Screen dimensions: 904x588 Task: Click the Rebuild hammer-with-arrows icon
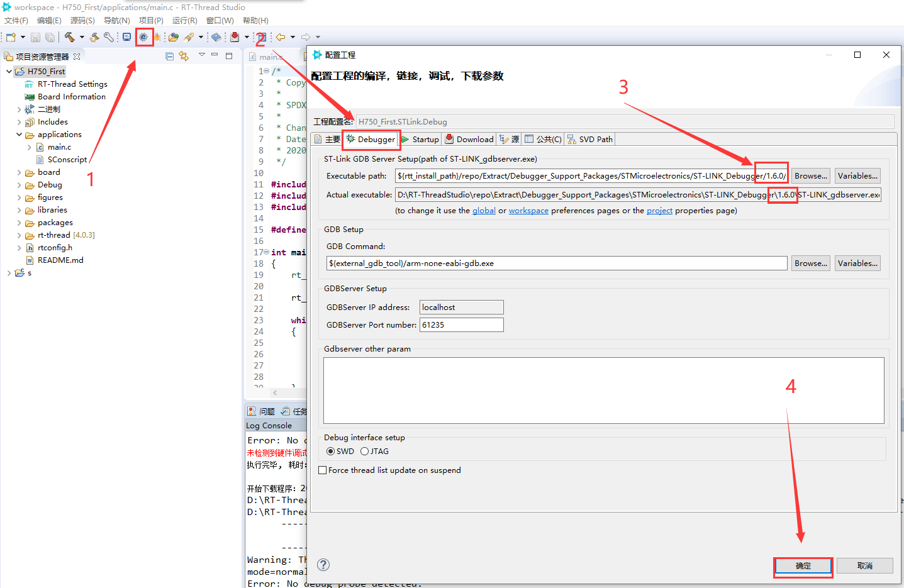coord(94,37)
